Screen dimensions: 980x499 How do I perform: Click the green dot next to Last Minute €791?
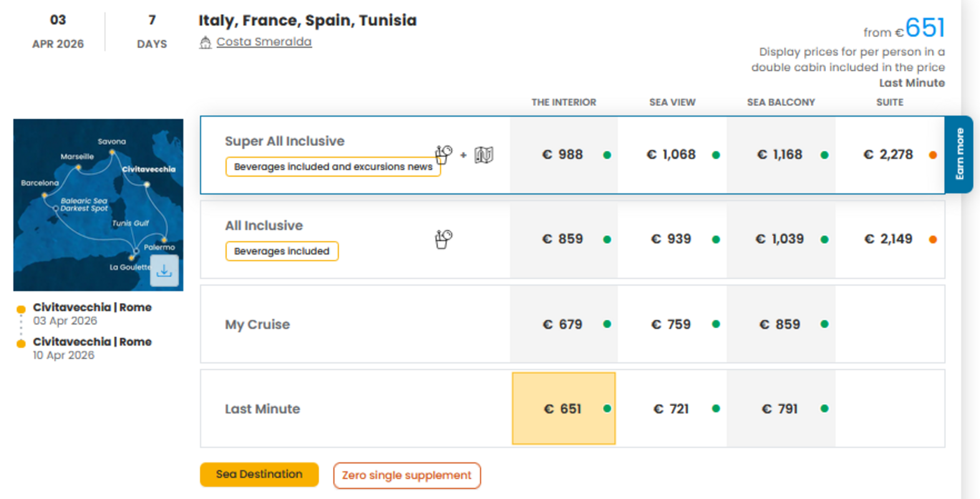(x=825, y=409)
